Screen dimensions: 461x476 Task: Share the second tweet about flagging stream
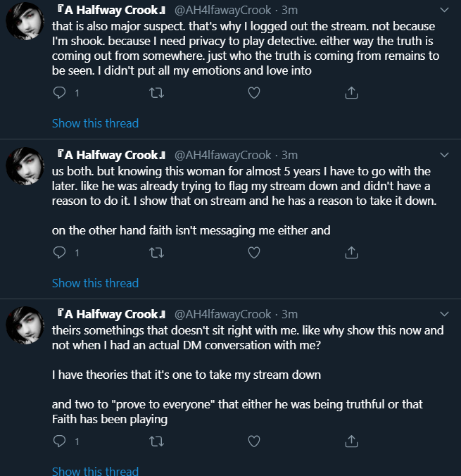tap(351, 253)
